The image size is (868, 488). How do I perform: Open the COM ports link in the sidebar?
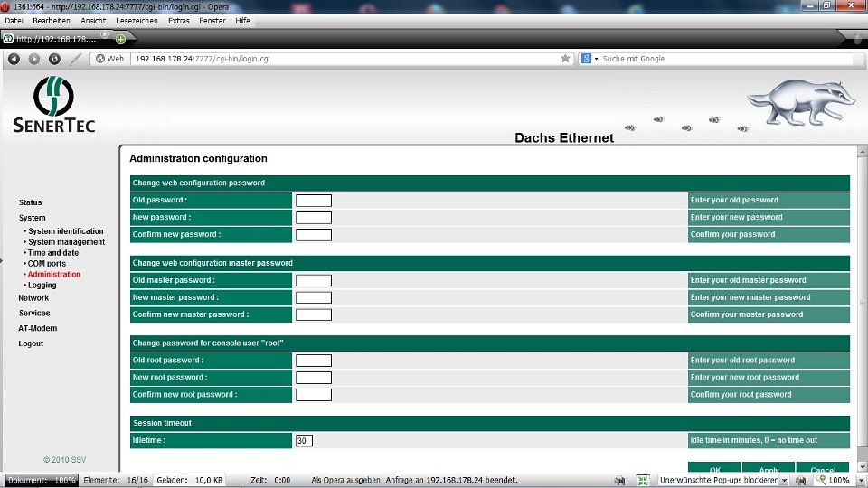click(x=47, y=264)
